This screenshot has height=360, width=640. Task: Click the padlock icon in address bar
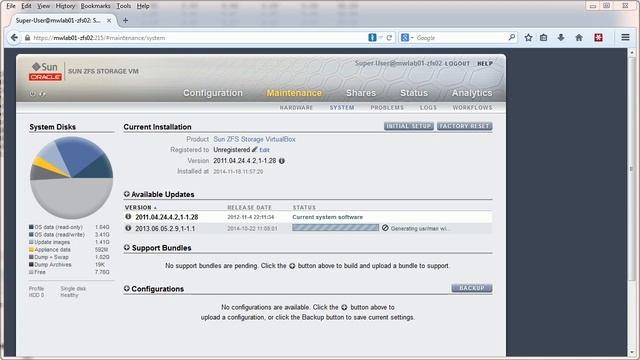click(x=27, y=38)
